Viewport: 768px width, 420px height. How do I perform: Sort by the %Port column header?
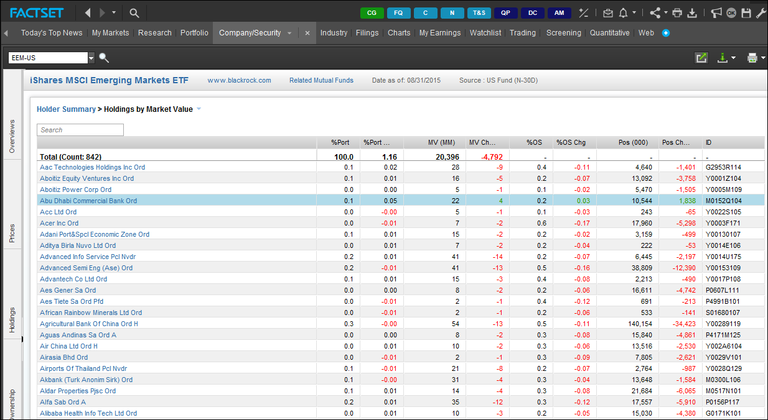point(340,143)
